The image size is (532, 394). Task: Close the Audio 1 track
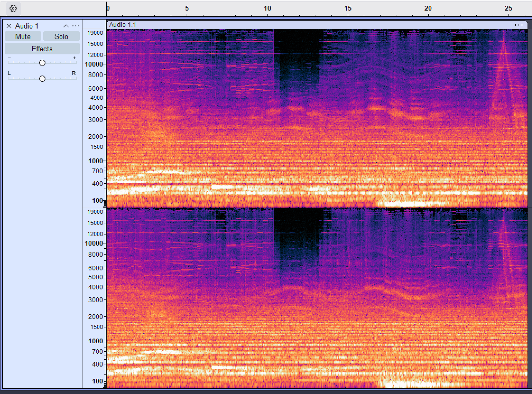pyautogui.click(x=9, y=26)
